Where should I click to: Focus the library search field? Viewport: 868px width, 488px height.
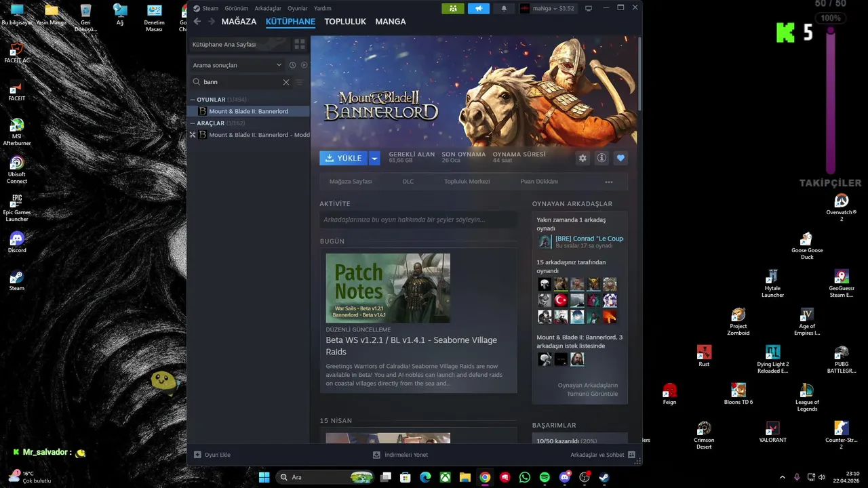pos(241,82)
